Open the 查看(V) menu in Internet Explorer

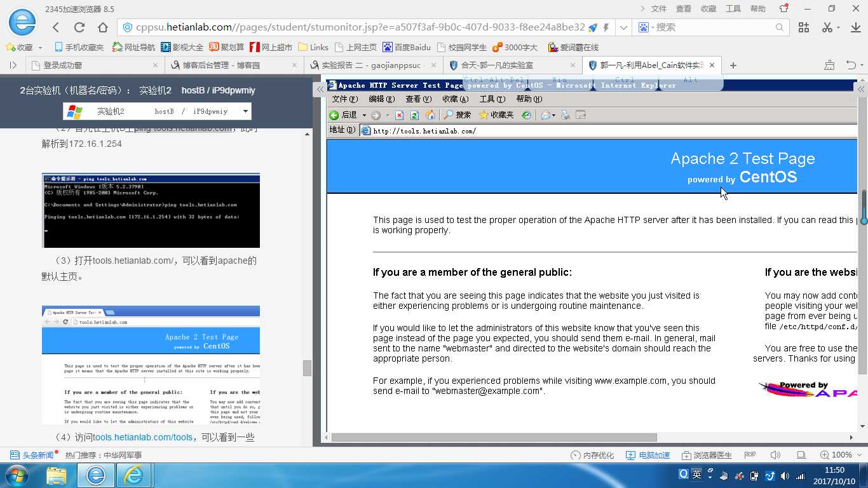[x=418, y=99]
